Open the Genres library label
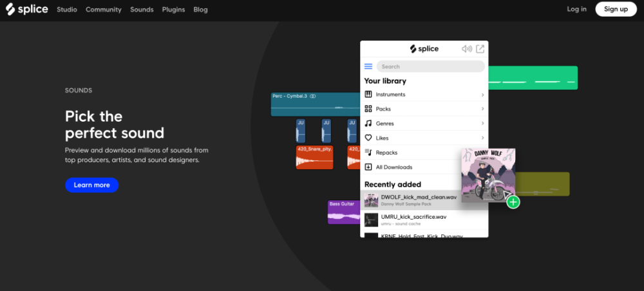The width and height of the screenshot is (644, 291). pyautogui.click(x=384, y=123)
